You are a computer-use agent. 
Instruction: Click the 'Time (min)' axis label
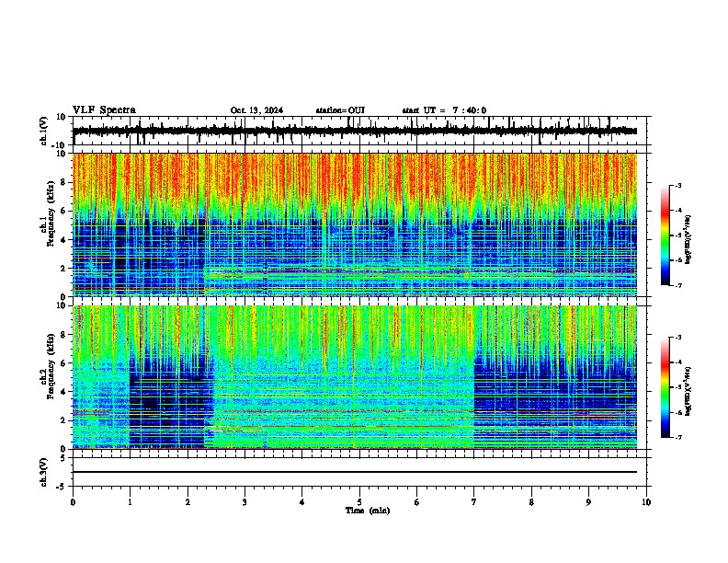coord(368,511)
